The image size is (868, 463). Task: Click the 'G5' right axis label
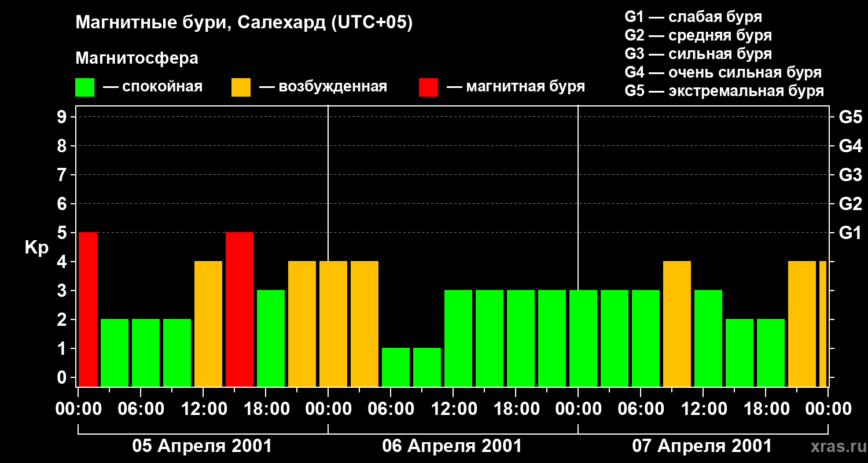850,117
